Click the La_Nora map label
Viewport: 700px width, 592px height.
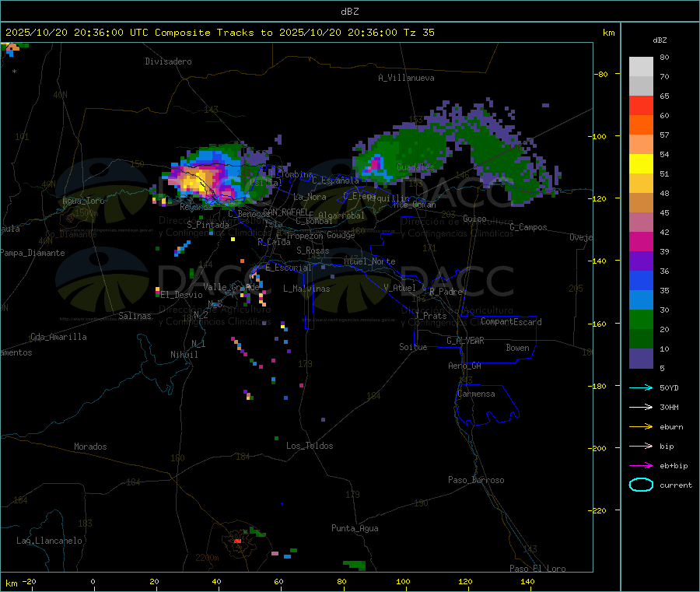310,197
